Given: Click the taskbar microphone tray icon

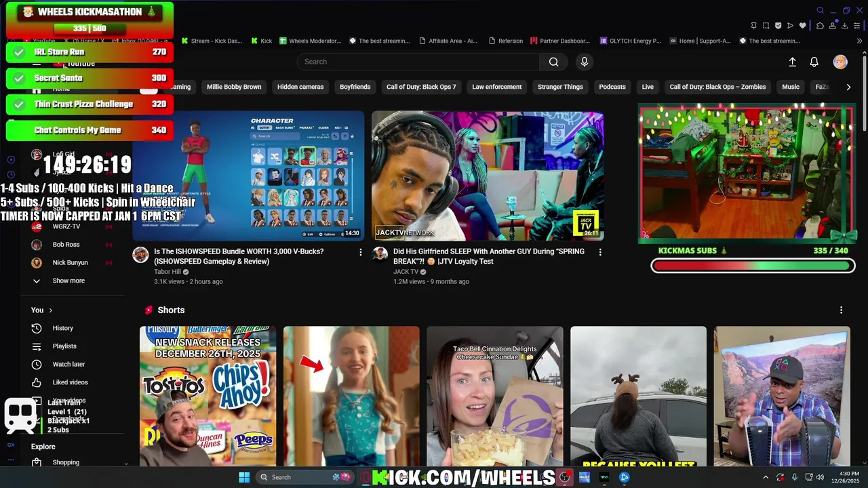Looking at the screenshot, I should pyautogui.click(x=795, y=477).
